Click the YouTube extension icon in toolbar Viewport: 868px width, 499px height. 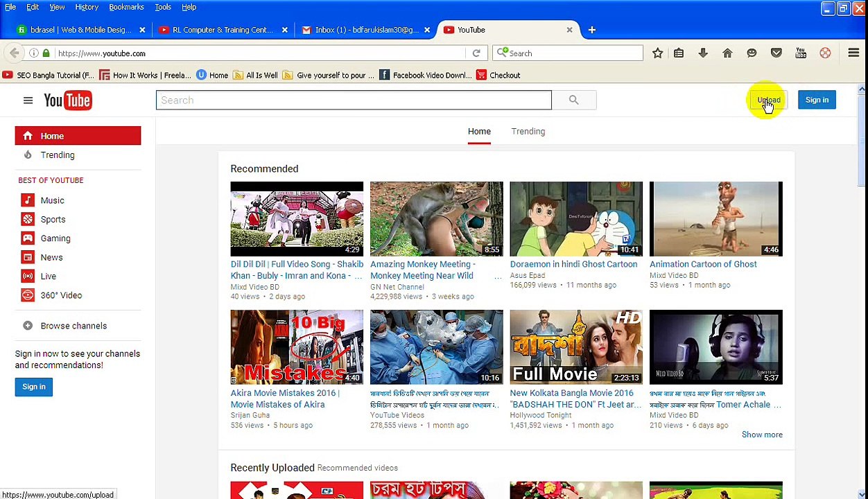click(x=801, y=53)
